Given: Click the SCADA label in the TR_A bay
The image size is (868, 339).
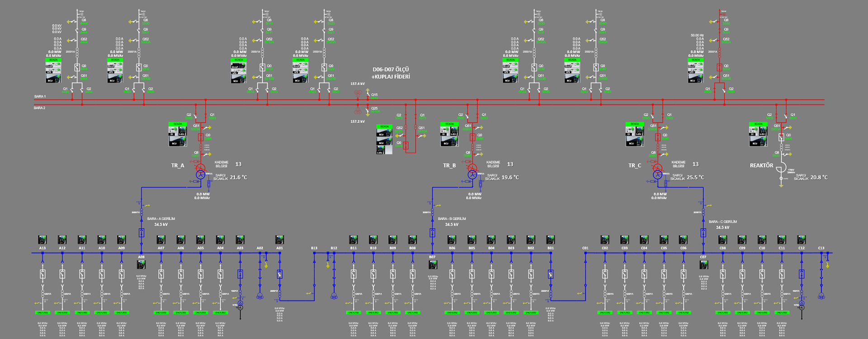Looking at the screenshot, I should tap(178, 124).
